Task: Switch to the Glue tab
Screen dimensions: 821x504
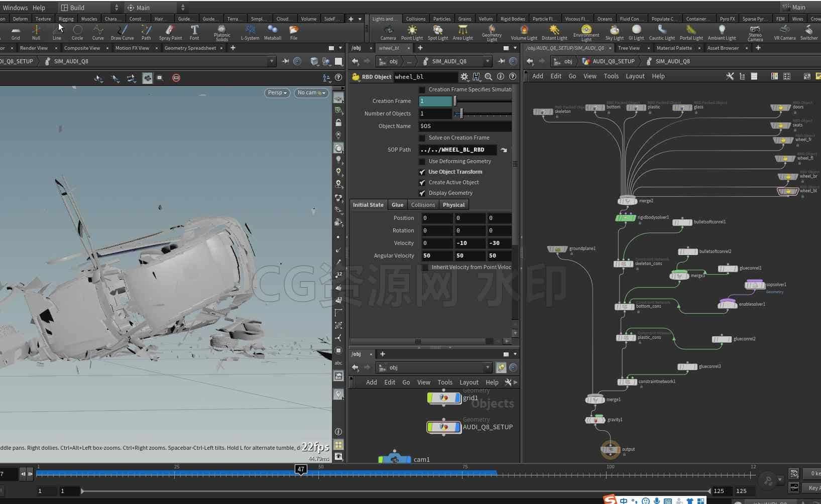Action: pyautogui.click(x=397, y=205)
